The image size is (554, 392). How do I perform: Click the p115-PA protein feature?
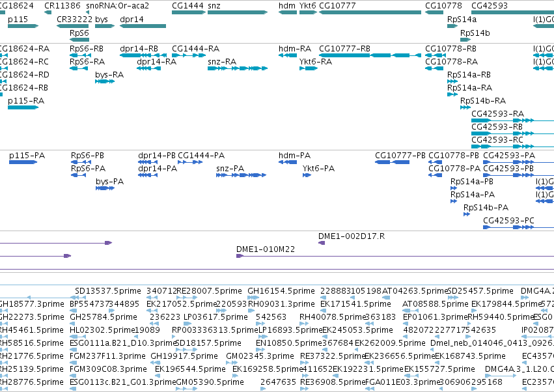[x=23, y=162]
